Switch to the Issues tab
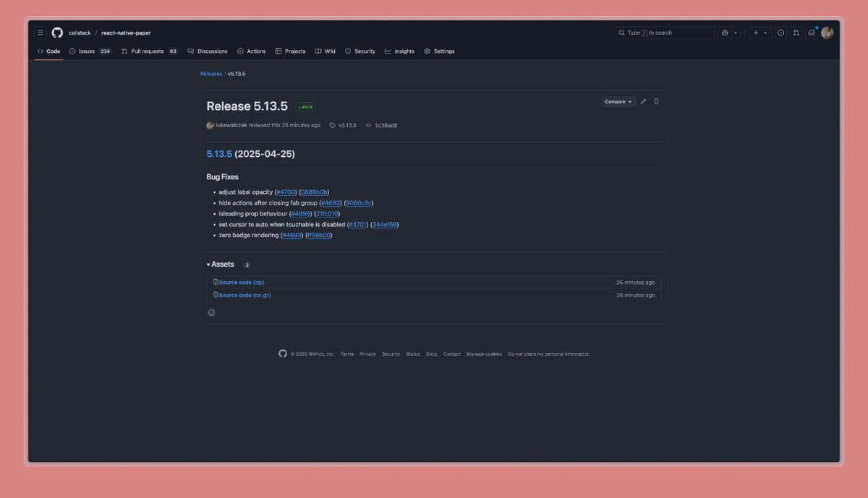Viewport: 868px width, 498px height. [90, 51]
